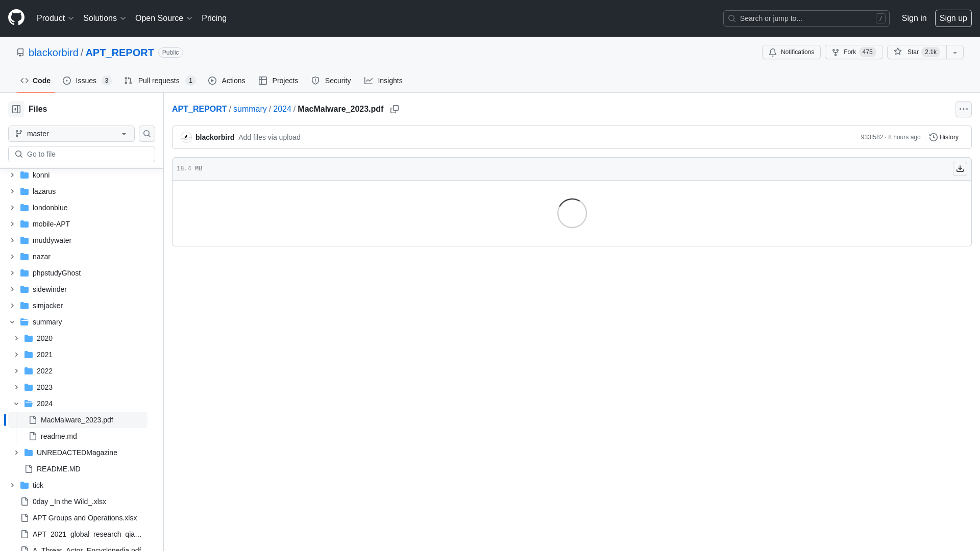
Task: Select MacMalware_2023.pdf in file tree
Action: pos(78,420)
